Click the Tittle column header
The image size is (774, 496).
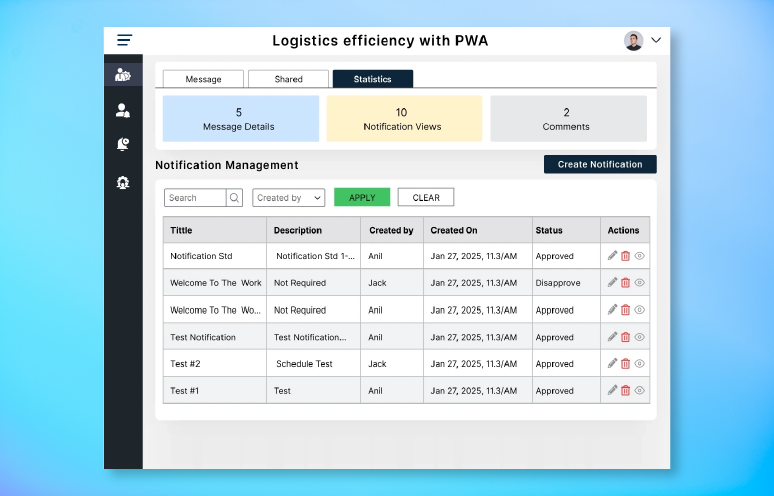click(215, 230)
